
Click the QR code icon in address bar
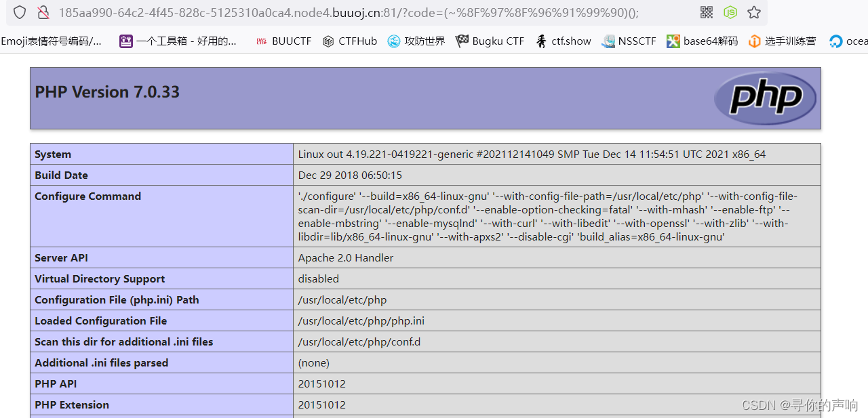click(707, 12)
